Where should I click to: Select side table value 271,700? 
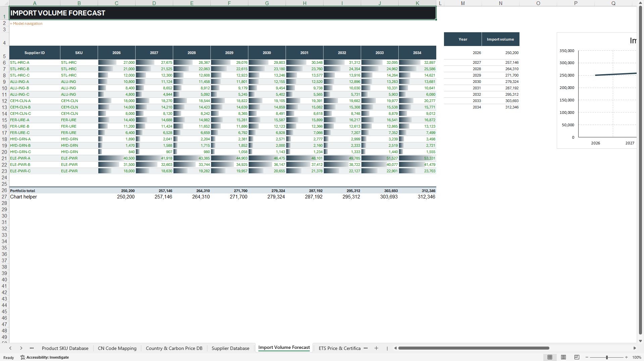click(x=500, y=75)
